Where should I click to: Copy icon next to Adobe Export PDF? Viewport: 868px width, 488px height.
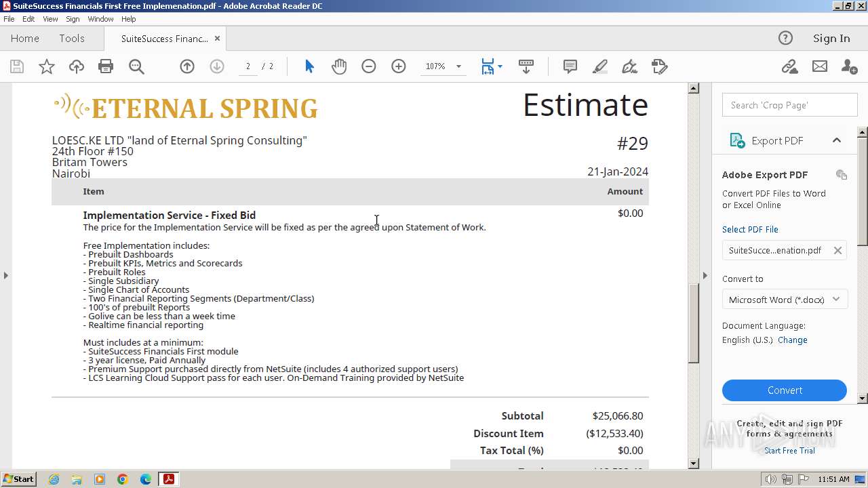click(x=842, y=175)
